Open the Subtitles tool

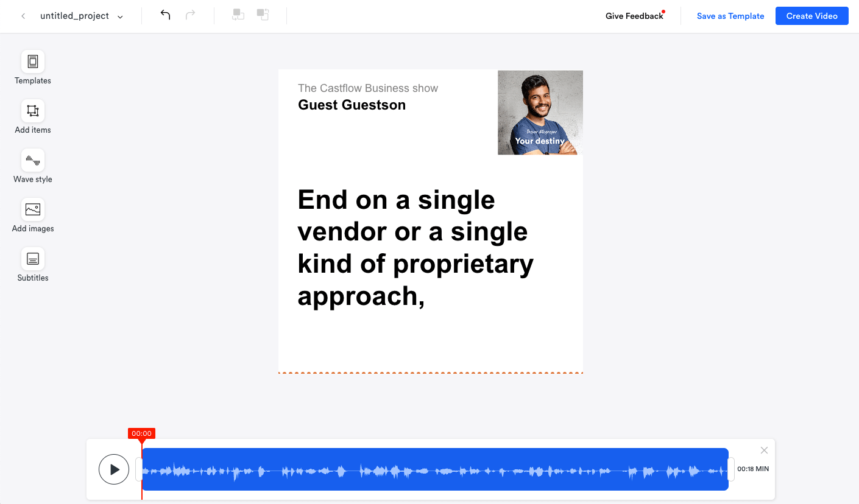(x=33, y=259)
